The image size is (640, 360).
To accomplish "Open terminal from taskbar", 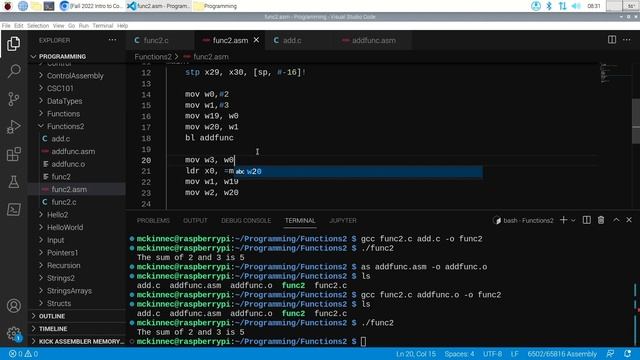I will pos(49,6).
